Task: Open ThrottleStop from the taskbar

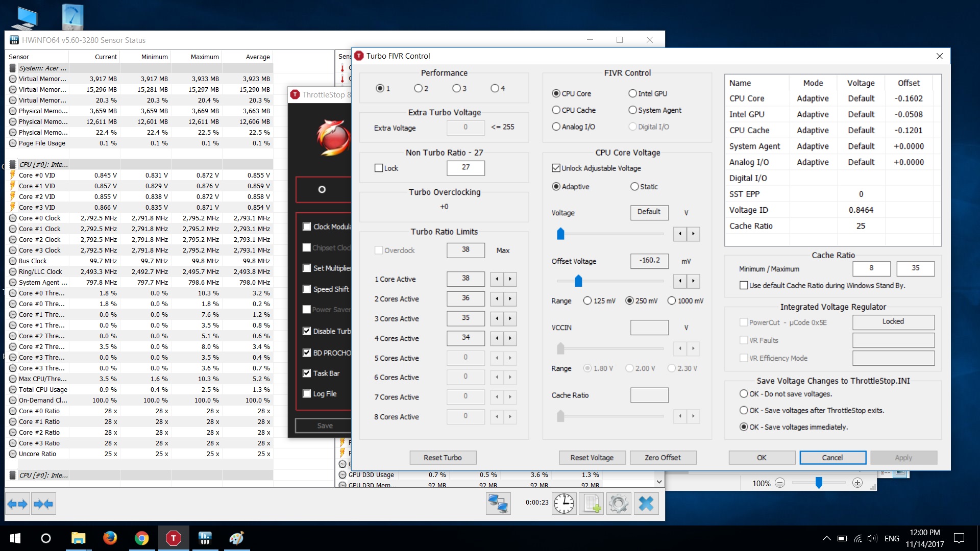Action: [x=174, y=538]
